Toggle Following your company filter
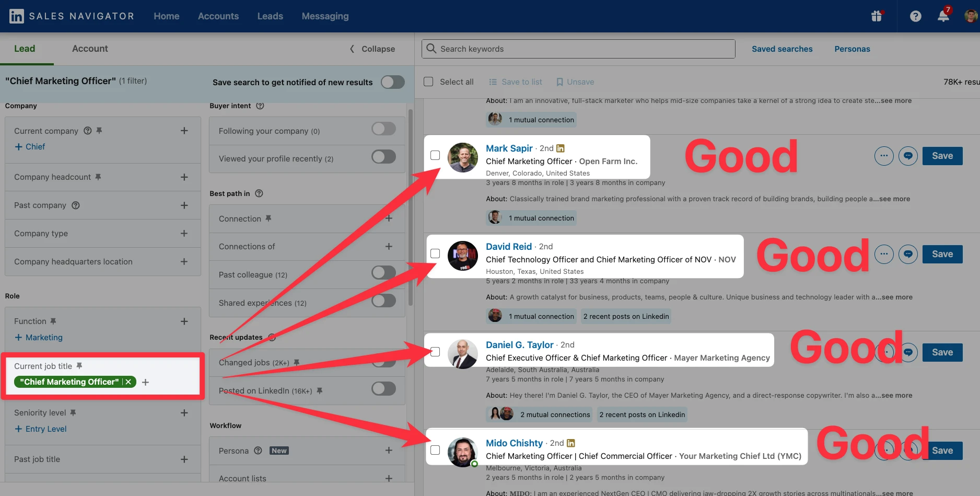Screen dimensions: 980x496 [x=384, y=129]
